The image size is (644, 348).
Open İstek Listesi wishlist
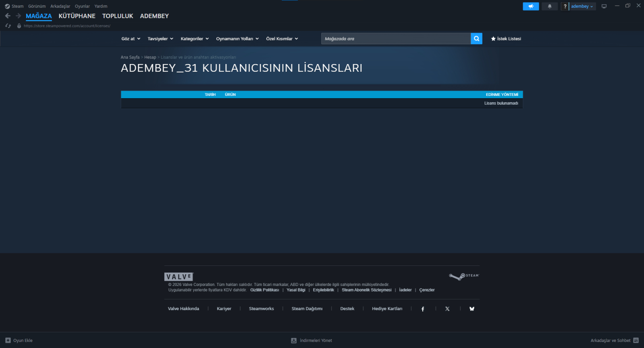pos(506,39)
